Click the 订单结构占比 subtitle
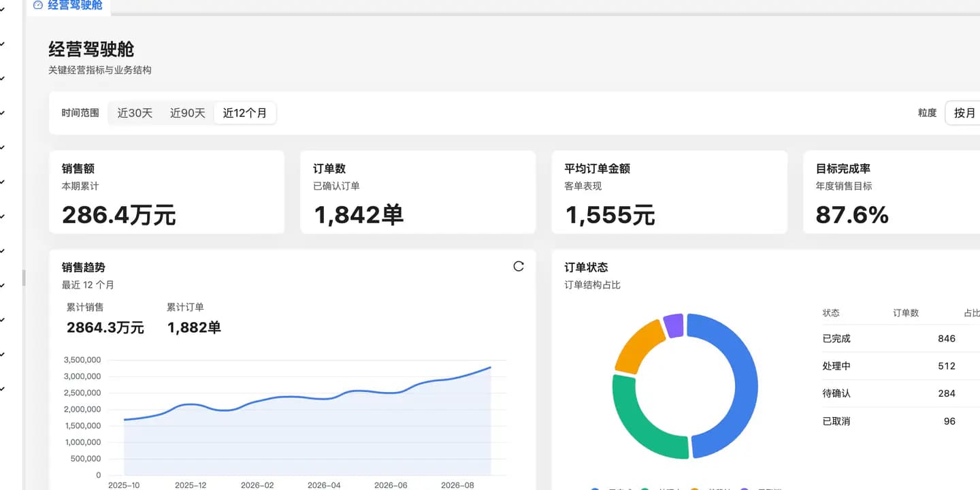The image size is (980, 490). pos(593,285)
